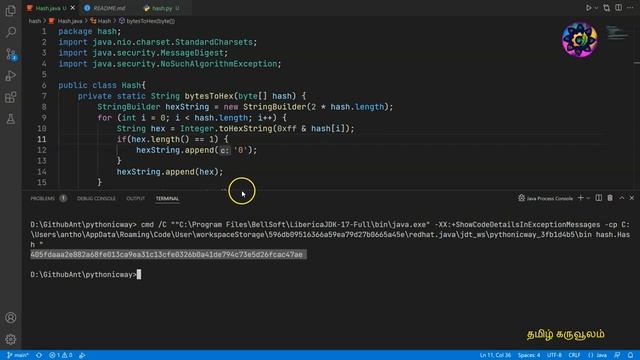Screen dimensions: 640x360
Task: Click the highlighted hash output in terminal
Action: tap(168, 255)
